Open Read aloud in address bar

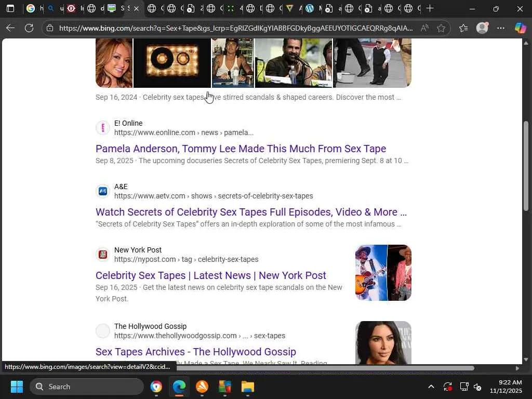coord(424,28)
